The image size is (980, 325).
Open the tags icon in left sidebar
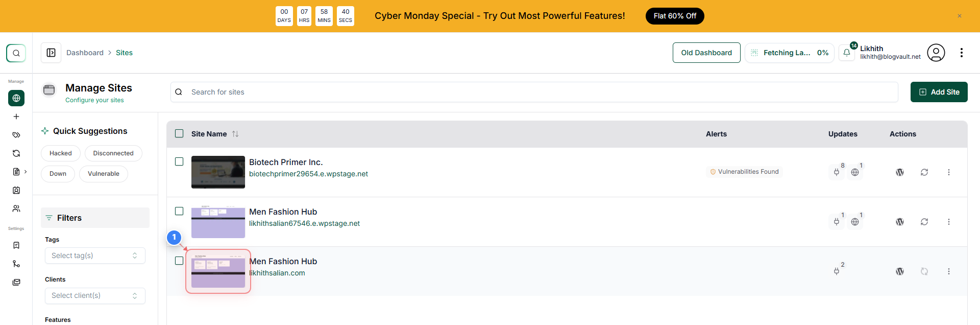point(16,135)
